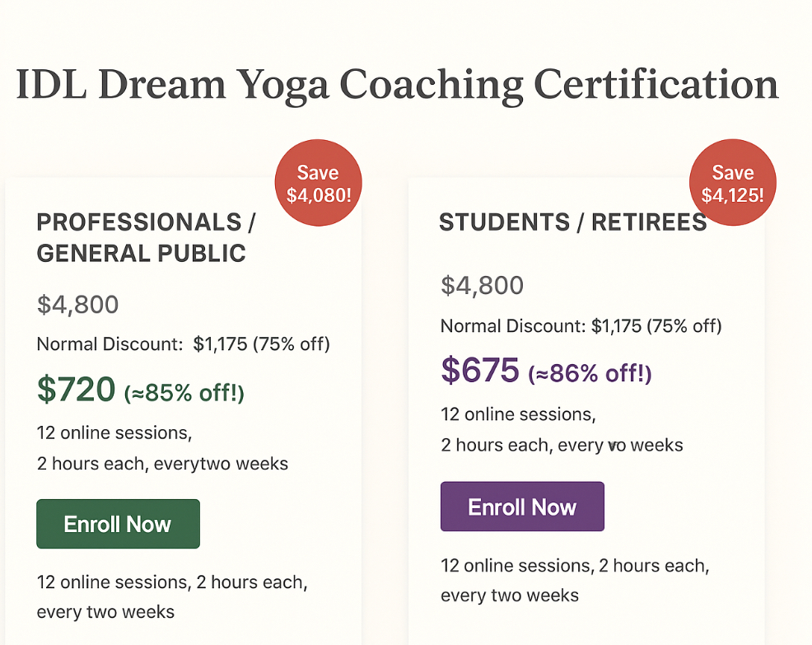
Task: Click Normal Discount line in Students card
Action: 581,326
